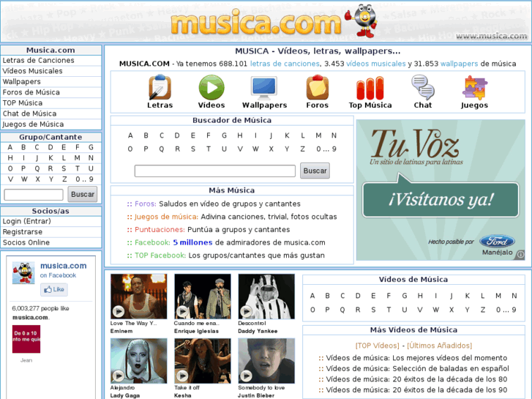Click the ¡Visítanos ya! banner button
The width and height of the screenshot is (532, 399).
click(441, 200)
